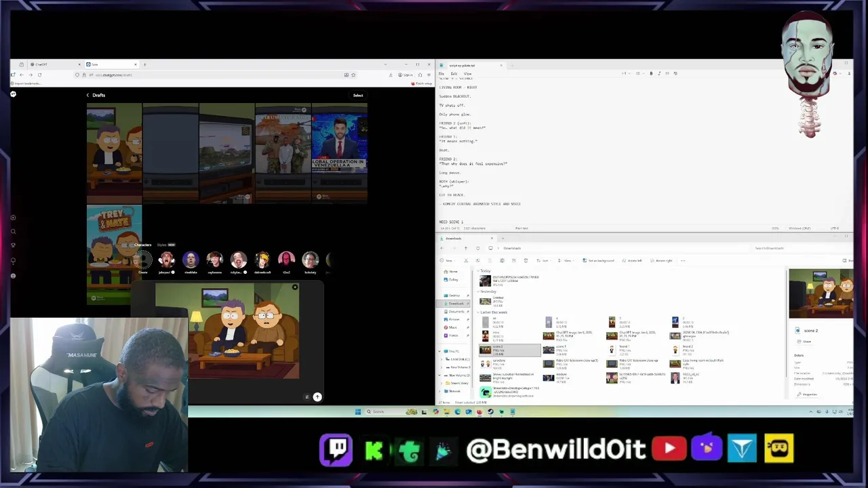This screenshot has width=868, height=488.
Task: Toggle bold in Notepad toolbar
Action: pyautogui.click(x=651, y=73)
